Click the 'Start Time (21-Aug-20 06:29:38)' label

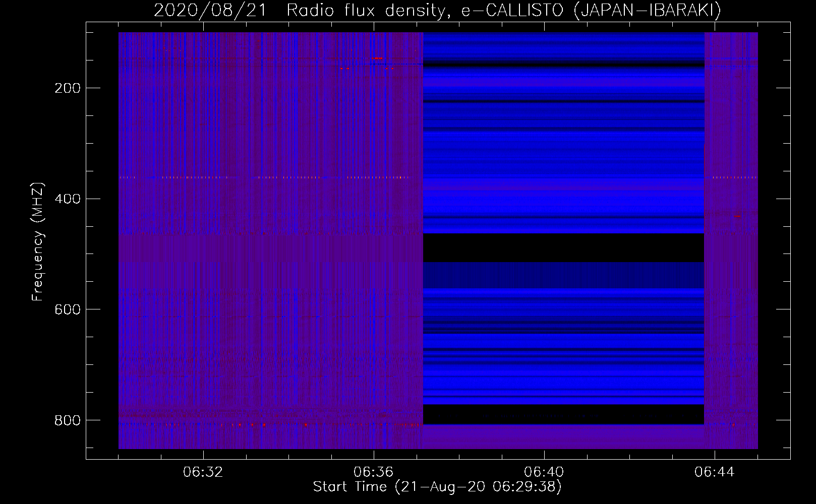[437, 487]
